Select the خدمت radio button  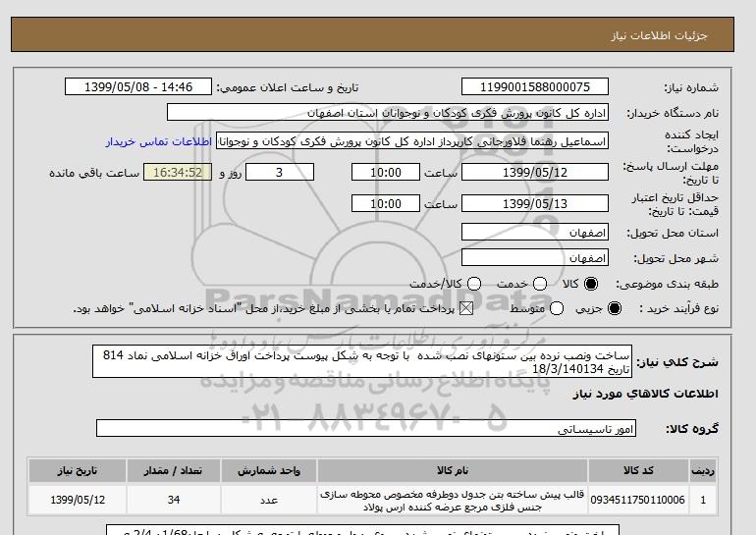(540, 284)
